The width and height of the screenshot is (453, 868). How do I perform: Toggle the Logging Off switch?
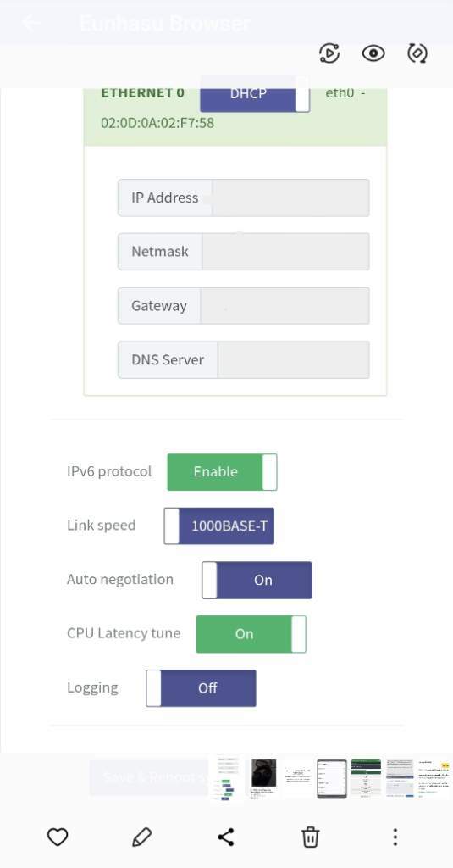(x=201, y=688)
